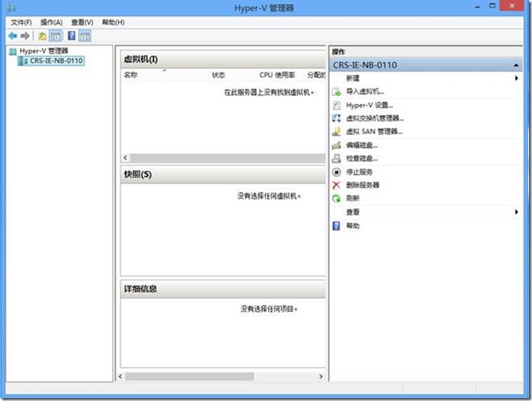
Task: Toggle the show/hide action pane toolbar icon
Action: pos(85,36)
